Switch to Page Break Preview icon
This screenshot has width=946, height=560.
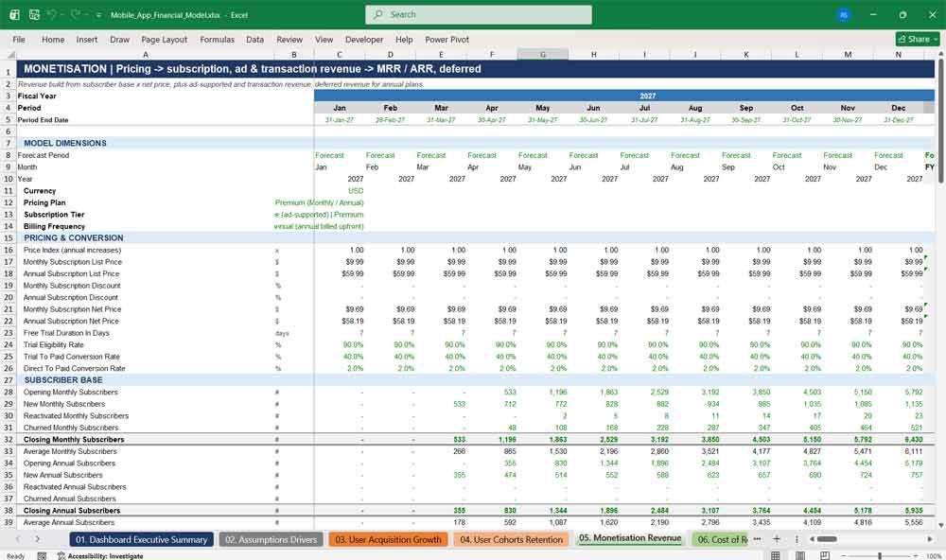coord(825,555)
